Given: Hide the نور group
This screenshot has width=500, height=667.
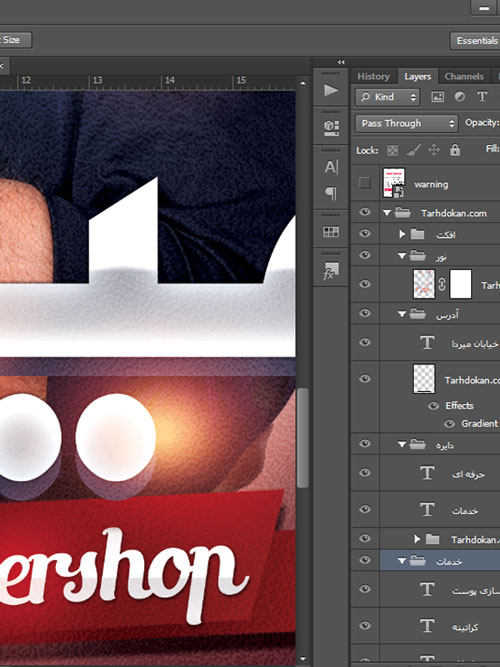Looking at the screenshot, I should coord(365,255).
